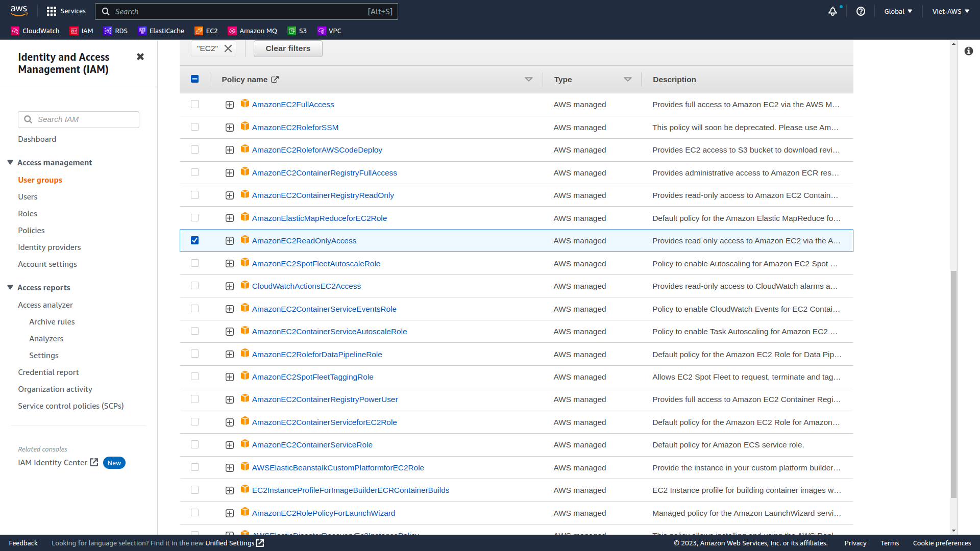
Task: Check the AmazonEC2RoleforSSM policy checkbox
Action: point(194,127)
